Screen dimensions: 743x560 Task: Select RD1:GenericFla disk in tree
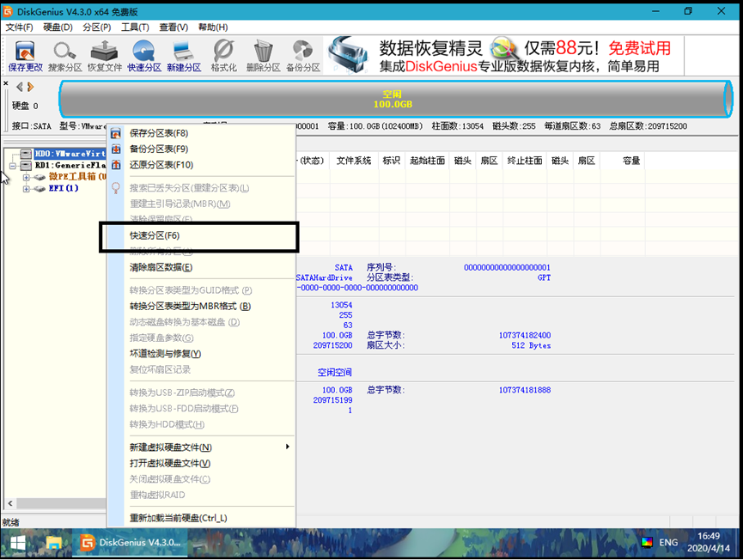70,166
